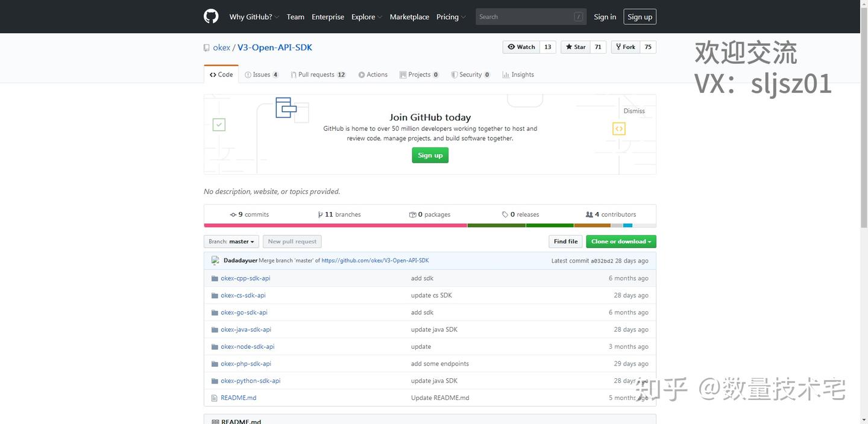The image size is (868, 424).
Task: Open latest commit hash a032bd2
Action: 602,261
